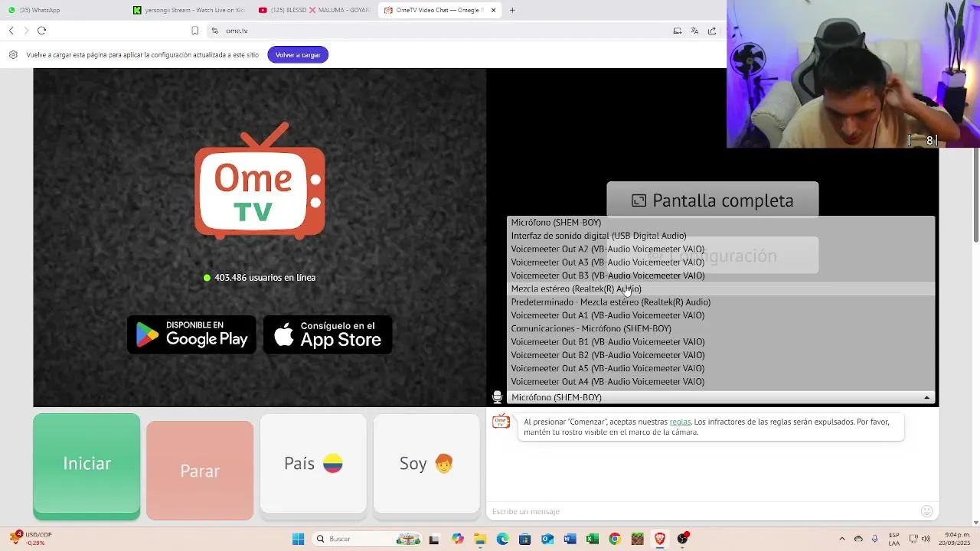This screenshot has height=551, width=980.
Task: Select Comunicaciones - Micrófono (SHEM-BOY) option
Action: [x=721, y=328]
